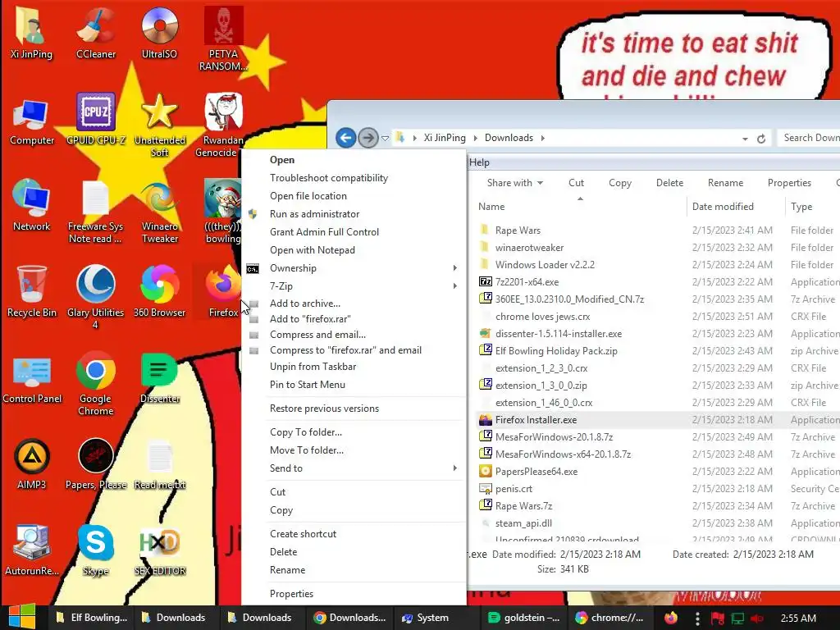
Task: Sort by the Name column header
Action: point(580,206)
